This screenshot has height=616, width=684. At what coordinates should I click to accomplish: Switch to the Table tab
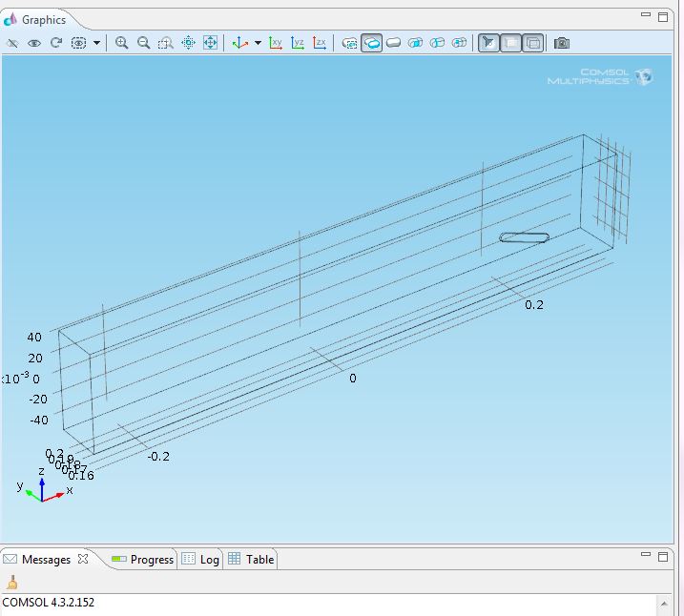coord(251,560)
